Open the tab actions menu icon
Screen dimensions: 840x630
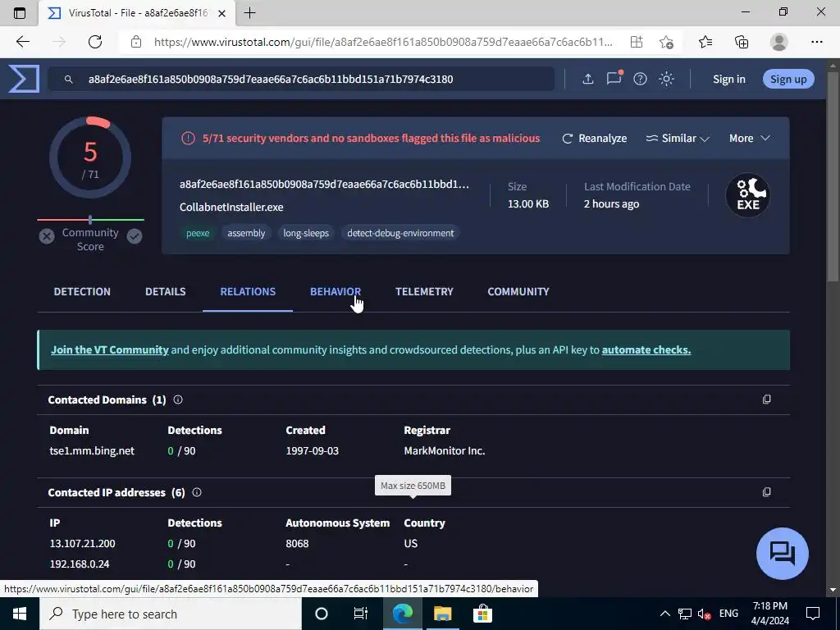click(x=20, y=13)
